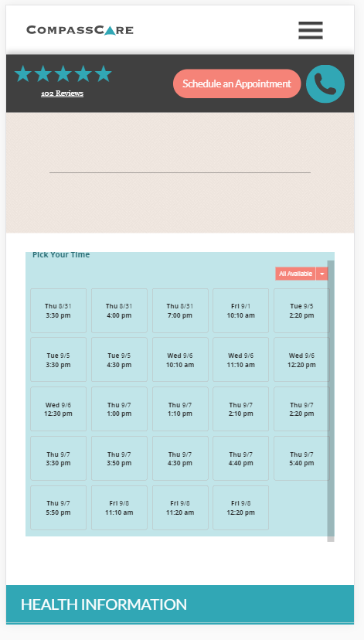Pick the Tue 9/5 2:20 pm slot
The image size is (364, 640).
point(301,311)
